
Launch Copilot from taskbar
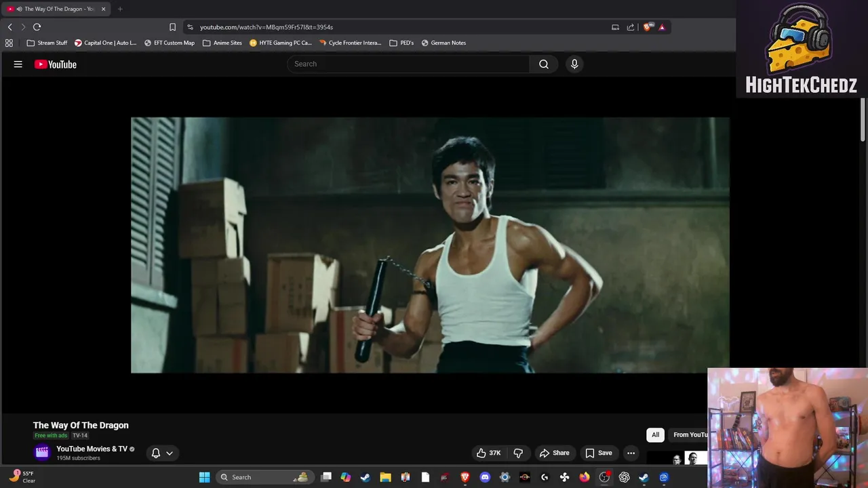click(x=346, y=477)
